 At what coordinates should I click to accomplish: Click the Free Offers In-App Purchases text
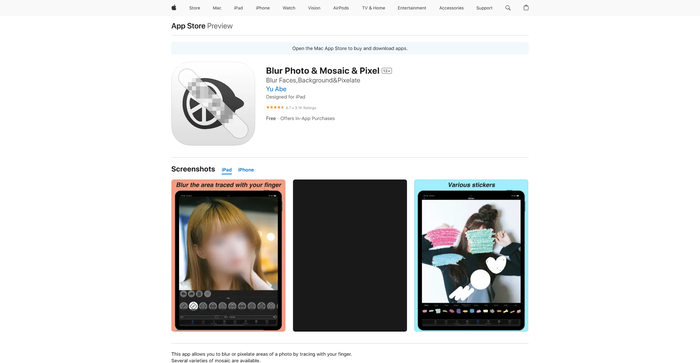(x=300, y=118)
